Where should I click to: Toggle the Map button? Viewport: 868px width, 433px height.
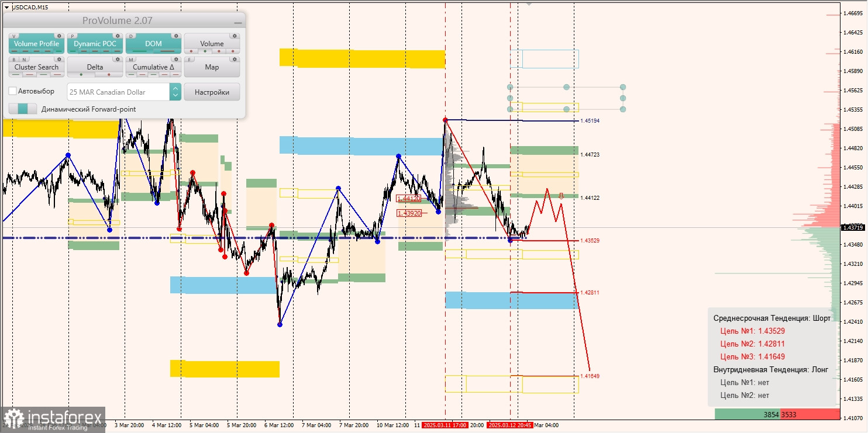pyautogui.click(x=212, y=67)
